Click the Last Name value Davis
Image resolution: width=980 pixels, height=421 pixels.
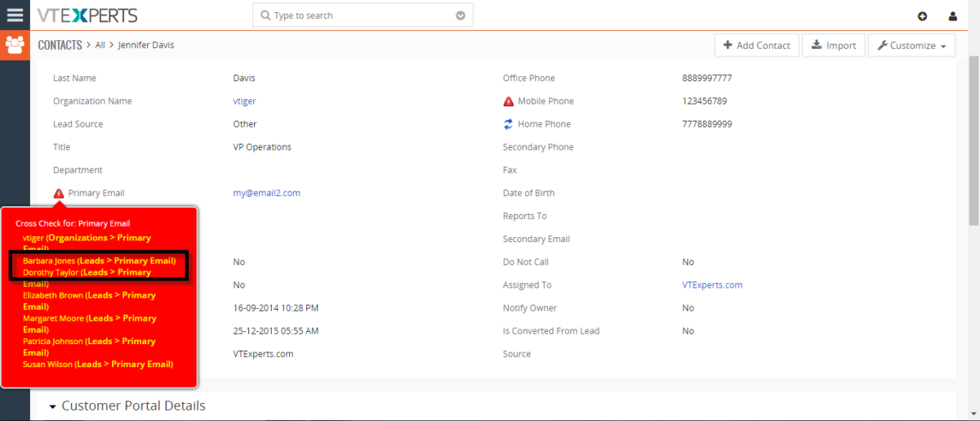[244, 78]
